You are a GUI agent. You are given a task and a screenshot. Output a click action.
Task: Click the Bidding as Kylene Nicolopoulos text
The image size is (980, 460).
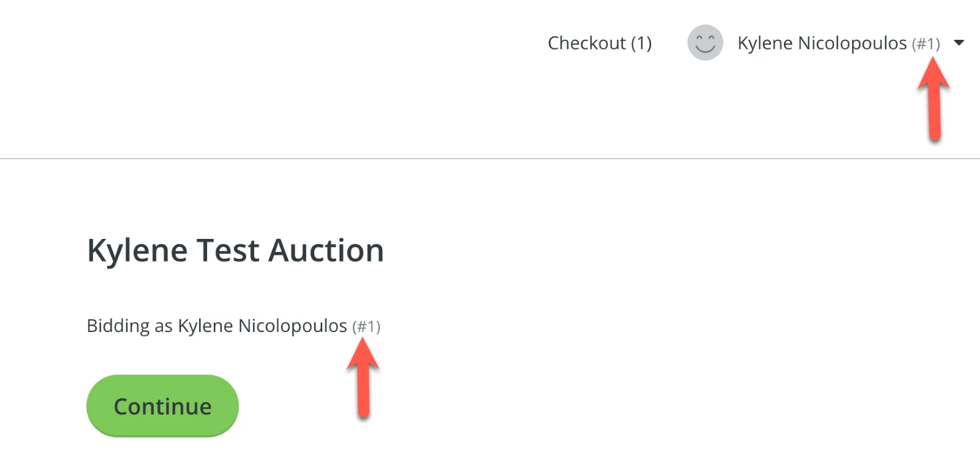pyautogui.click(x=216, y=325)
